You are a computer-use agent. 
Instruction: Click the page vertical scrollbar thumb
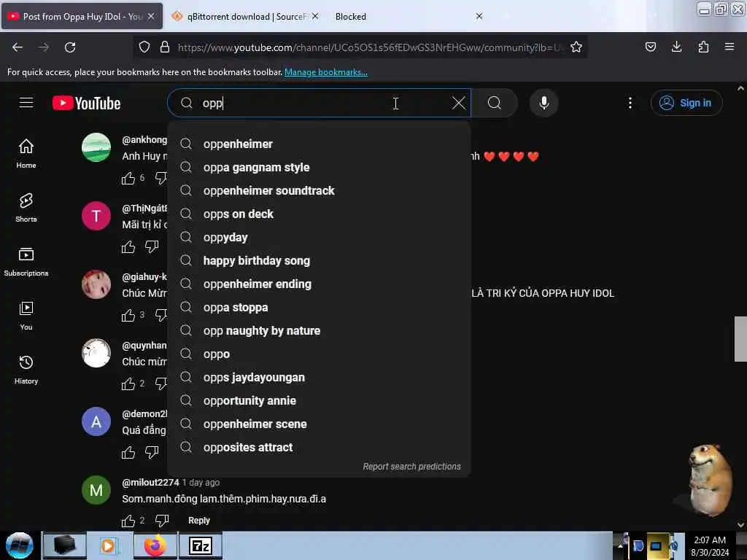[740, 338]
